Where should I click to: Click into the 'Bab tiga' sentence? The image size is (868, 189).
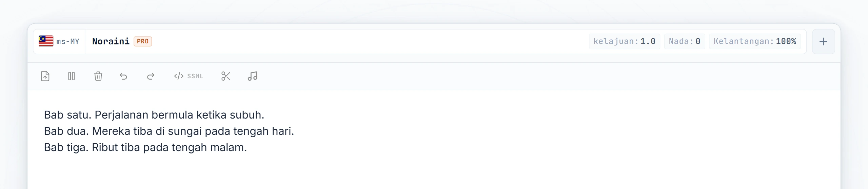click(145, 147)
